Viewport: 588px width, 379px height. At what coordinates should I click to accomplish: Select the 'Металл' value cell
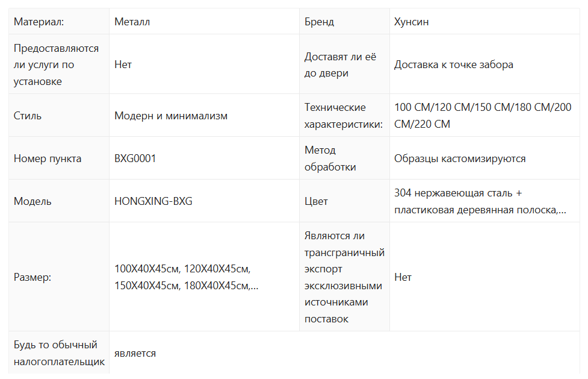pyautogui.click(x=132, y=22)
